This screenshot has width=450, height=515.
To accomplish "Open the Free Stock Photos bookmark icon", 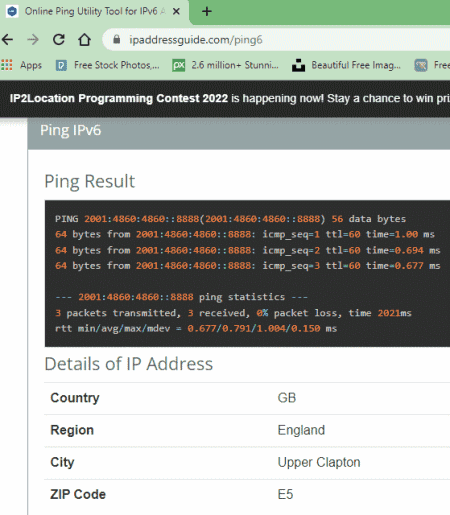I will coord(61,65).
